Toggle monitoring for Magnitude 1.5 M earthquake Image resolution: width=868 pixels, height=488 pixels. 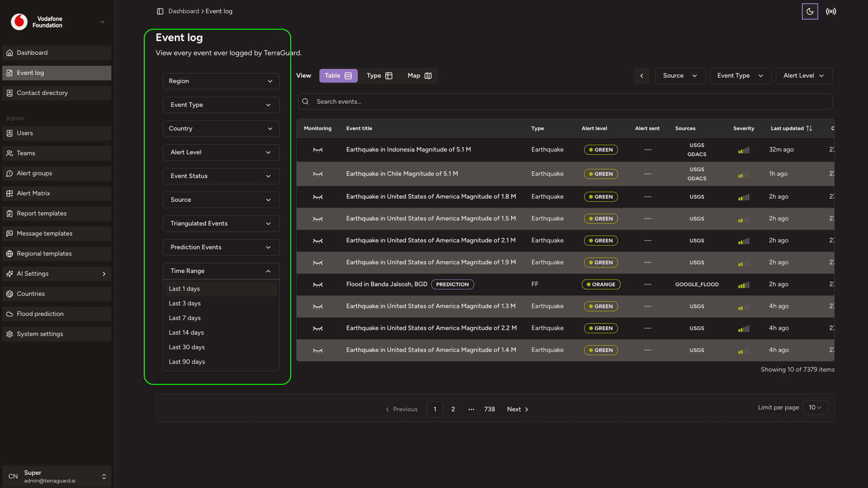pyautogui.click(x=318, y=219)
